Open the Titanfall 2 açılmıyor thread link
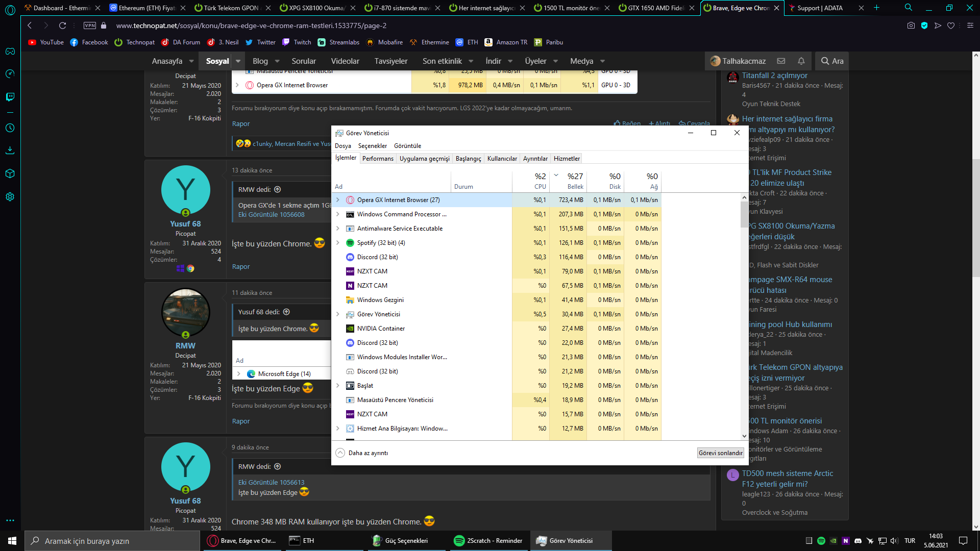The image size is (980, 551). [774, 76]
